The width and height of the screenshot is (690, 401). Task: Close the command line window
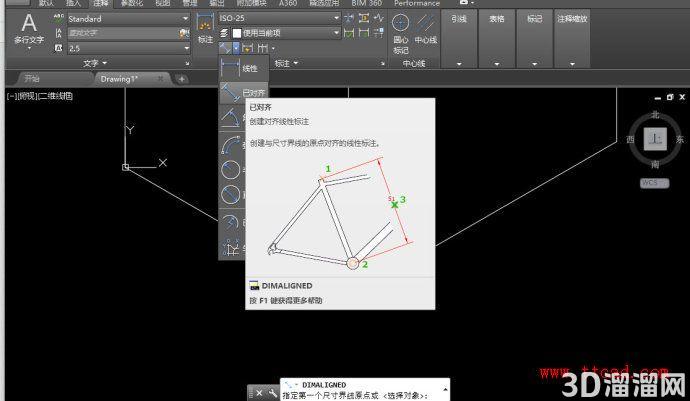(x=259, y=393)
